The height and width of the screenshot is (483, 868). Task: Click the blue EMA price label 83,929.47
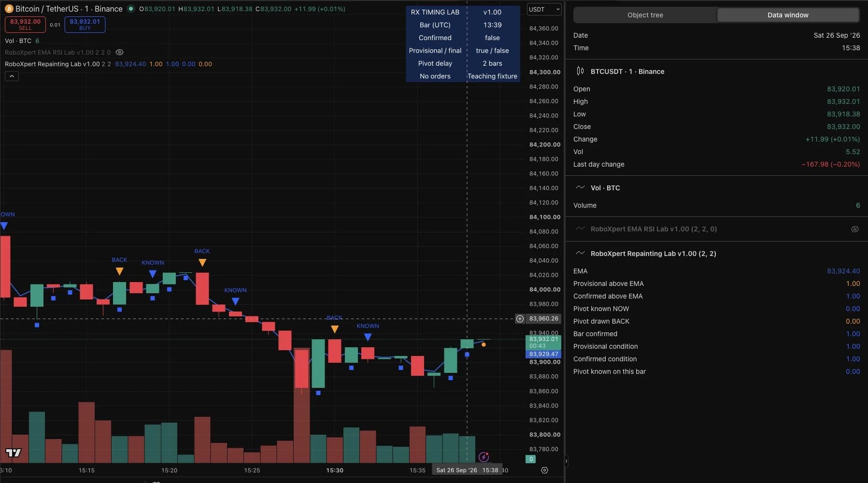coord(543,354)
